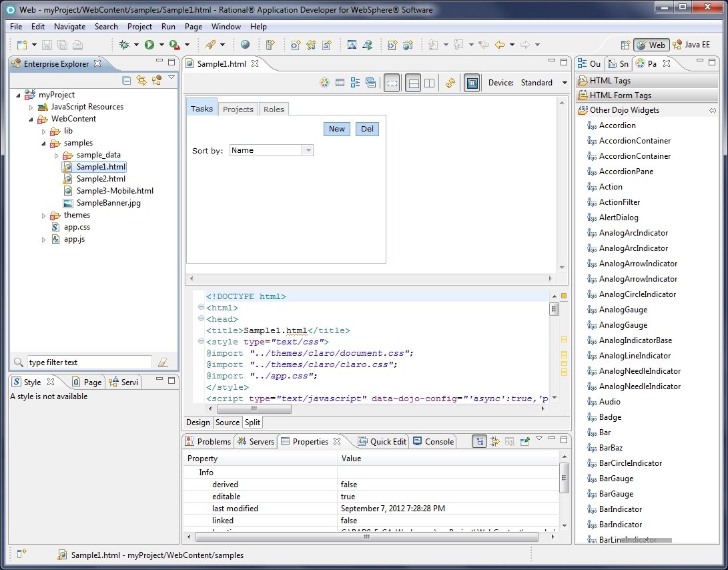Viewport: 728px width, 570px height.
Task: Expand the HTML Tags palette drawer
Action: [647, 81]
